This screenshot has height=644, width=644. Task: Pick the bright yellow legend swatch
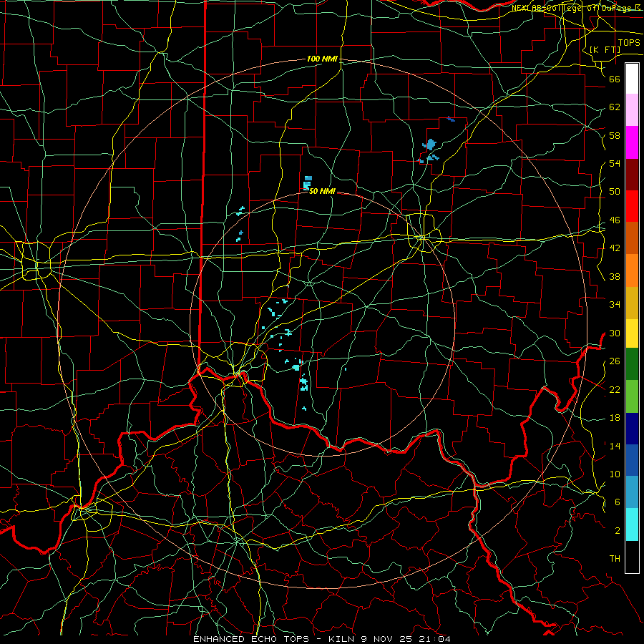coord(632,333)
